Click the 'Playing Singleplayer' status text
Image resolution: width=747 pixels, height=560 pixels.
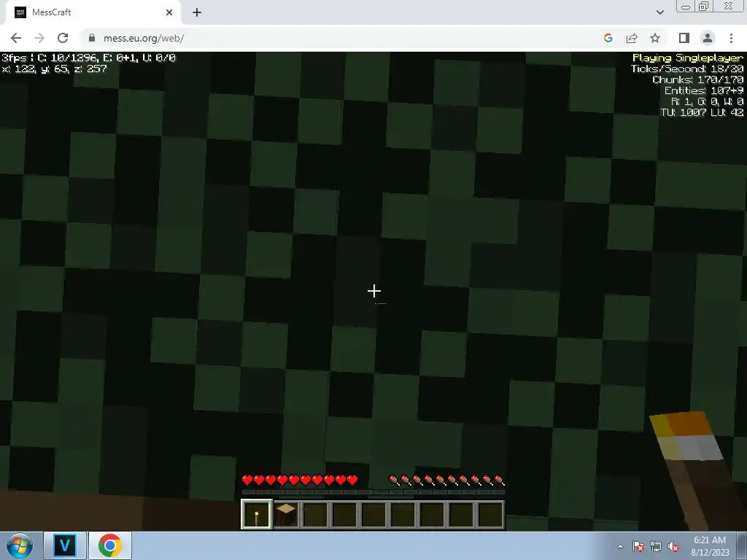pos(687,58)
